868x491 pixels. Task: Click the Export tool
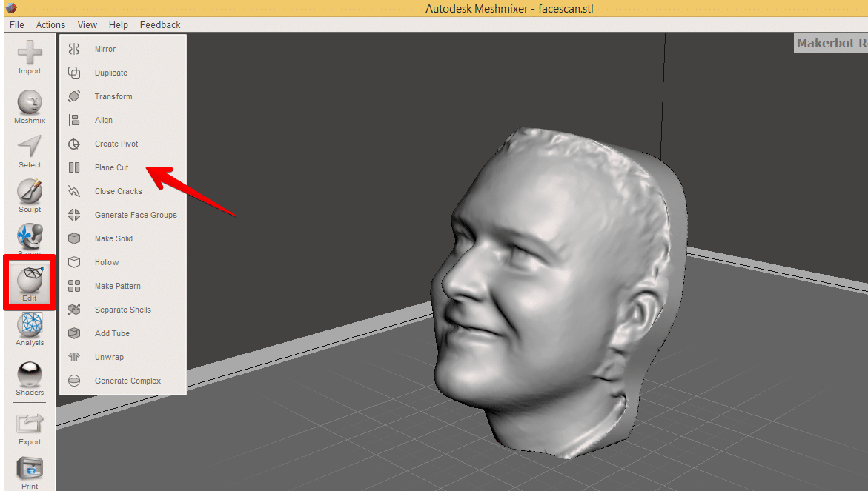(30, 429)
